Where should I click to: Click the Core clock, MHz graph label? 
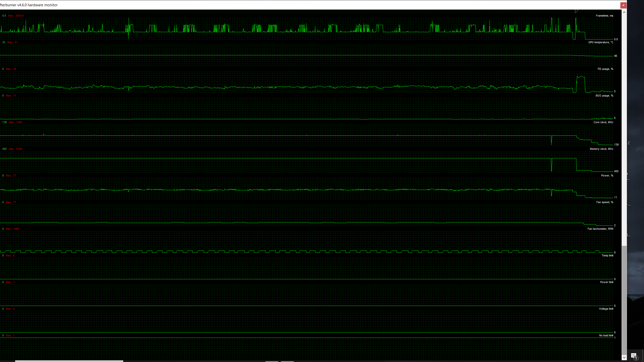click(x=603, y=122)
